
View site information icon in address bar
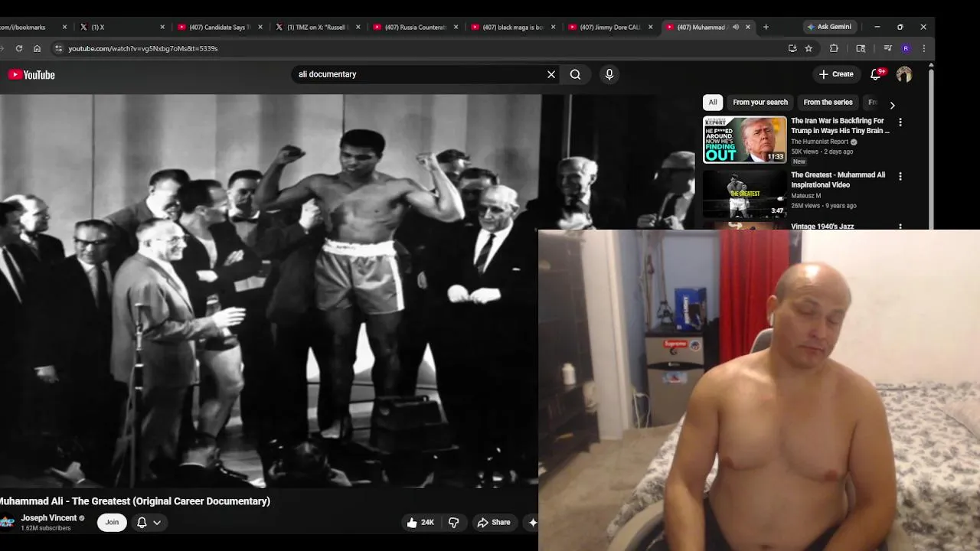58,48
